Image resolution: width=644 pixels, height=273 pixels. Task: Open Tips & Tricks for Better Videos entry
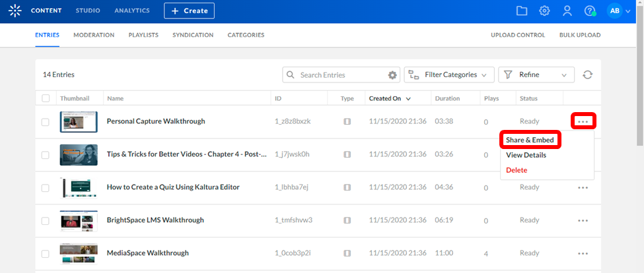point(187,154)
